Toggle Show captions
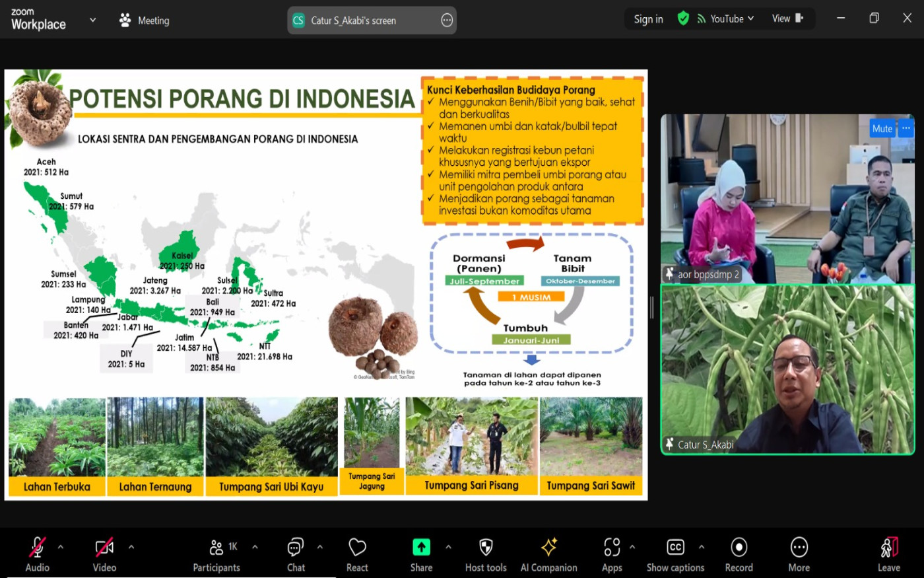This screenshot has height=578, width=924. (x=675, y=554)
